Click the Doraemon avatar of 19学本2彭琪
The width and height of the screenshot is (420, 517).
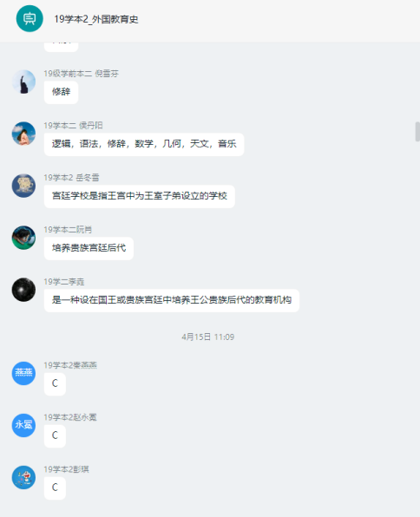click(23, 477)
